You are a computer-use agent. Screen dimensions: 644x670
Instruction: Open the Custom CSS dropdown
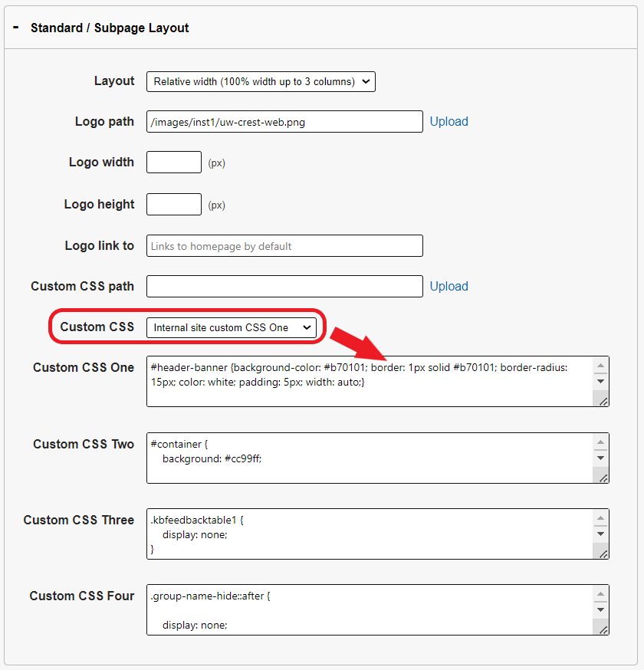pyautogui.click(x=232, y=328)
